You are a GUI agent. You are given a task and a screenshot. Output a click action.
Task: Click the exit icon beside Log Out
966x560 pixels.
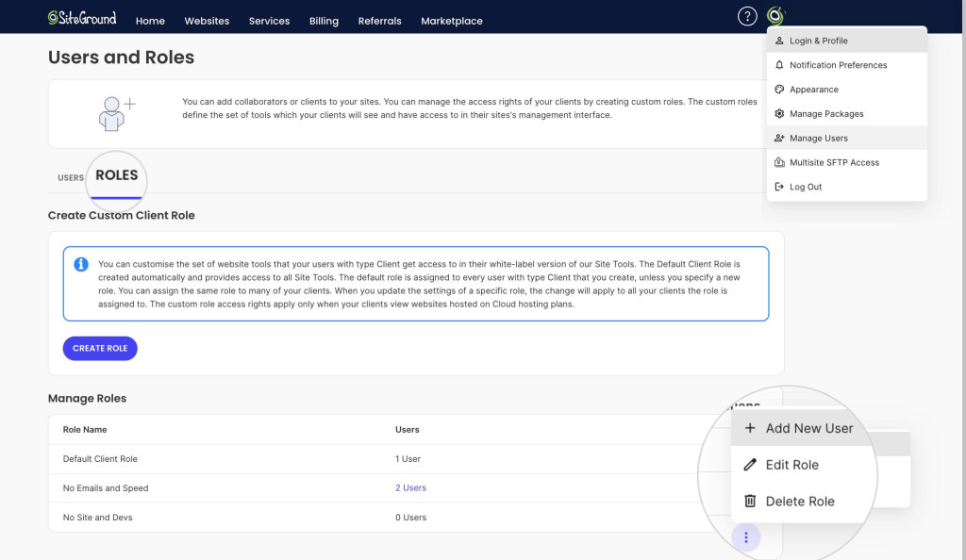(779, 187)
